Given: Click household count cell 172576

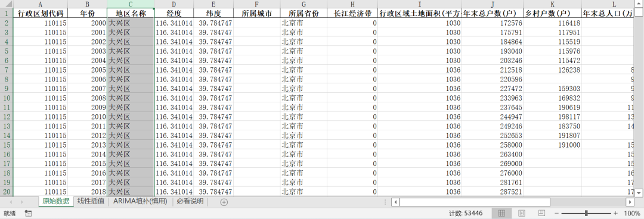Looking at the screenshot, I should [x=493, y=23].
